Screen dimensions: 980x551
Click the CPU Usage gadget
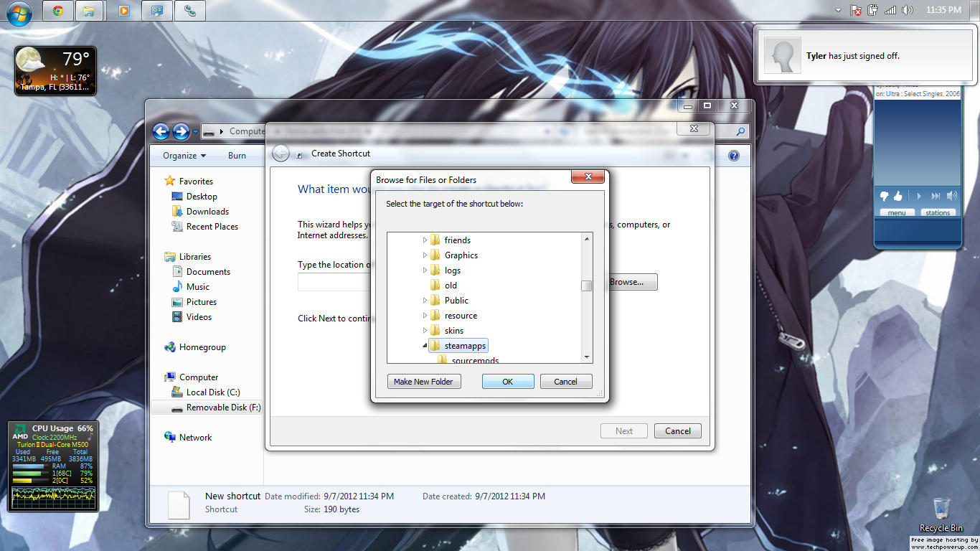tap(53, 466)
